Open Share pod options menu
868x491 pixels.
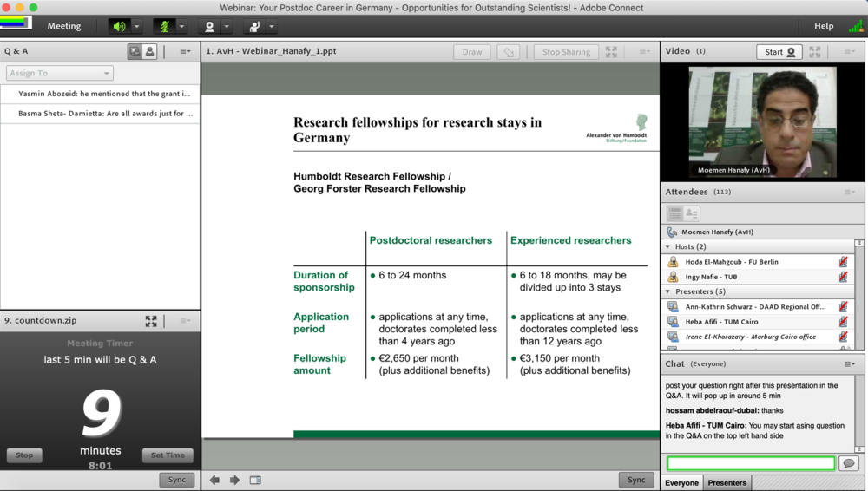(x=644, y=51)
